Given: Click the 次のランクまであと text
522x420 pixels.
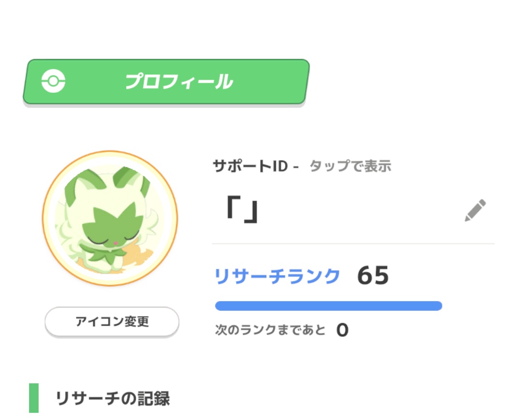Looking at the screenshot, I should (x=270, y=330).
